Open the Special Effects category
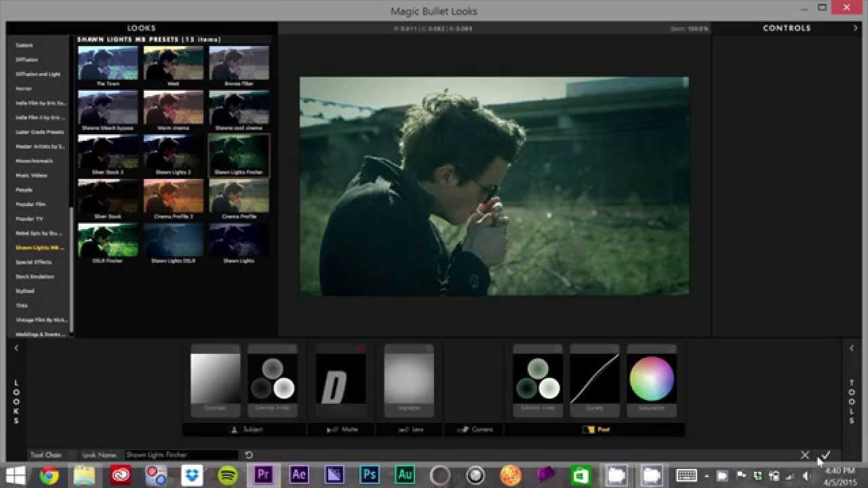The height and width of the screenshot is (488, 868). coord(34,262)
